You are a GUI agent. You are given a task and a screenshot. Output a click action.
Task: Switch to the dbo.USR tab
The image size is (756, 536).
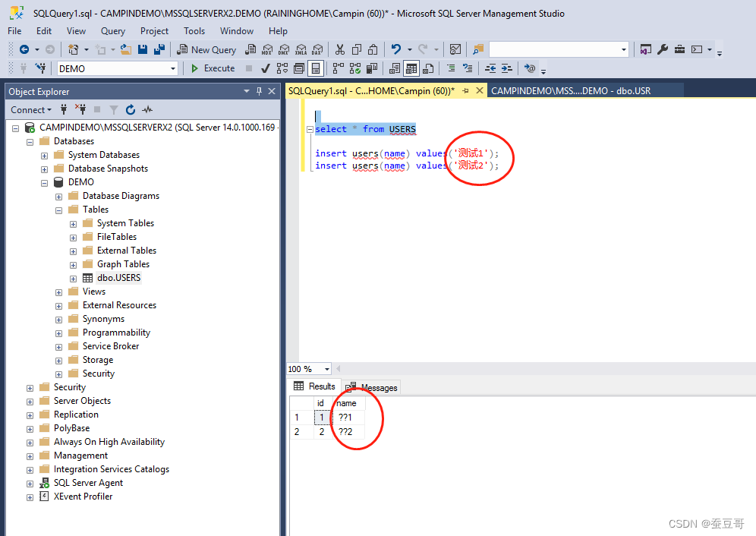point(571,90)
